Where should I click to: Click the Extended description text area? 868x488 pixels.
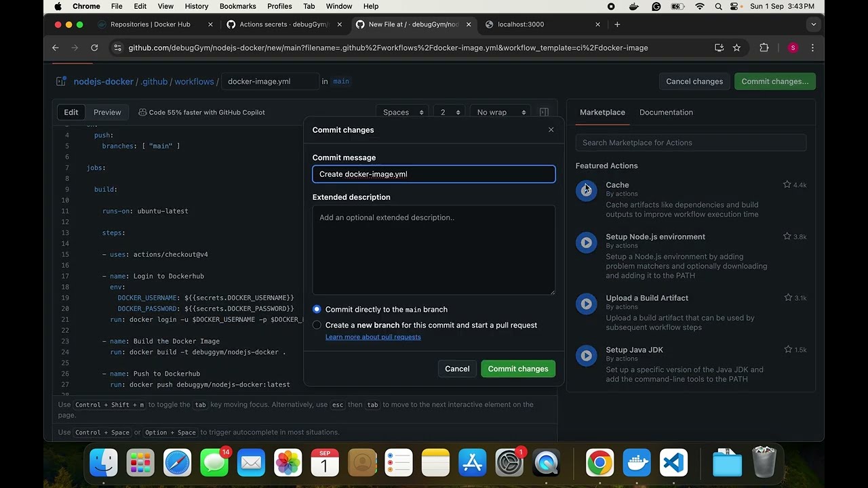(434, 250)
